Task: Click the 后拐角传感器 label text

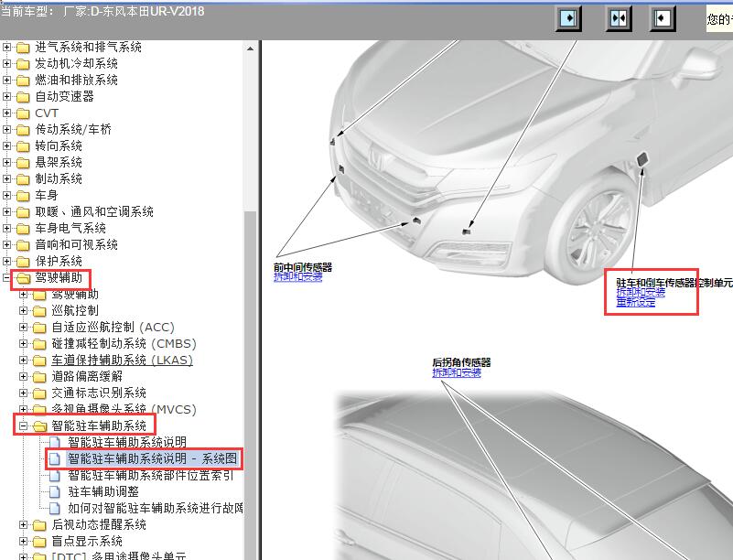Action: pyautogui.click(x=461, y=362)
